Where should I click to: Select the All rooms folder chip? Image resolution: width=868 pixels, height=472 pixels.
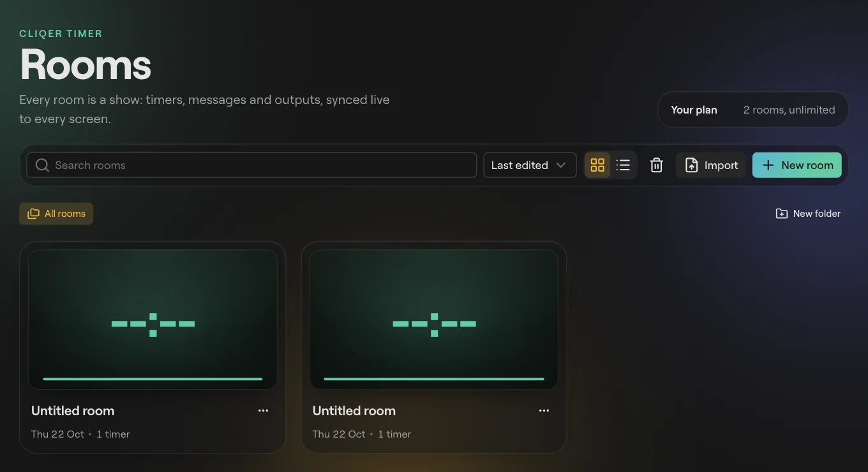click(56, 214)
